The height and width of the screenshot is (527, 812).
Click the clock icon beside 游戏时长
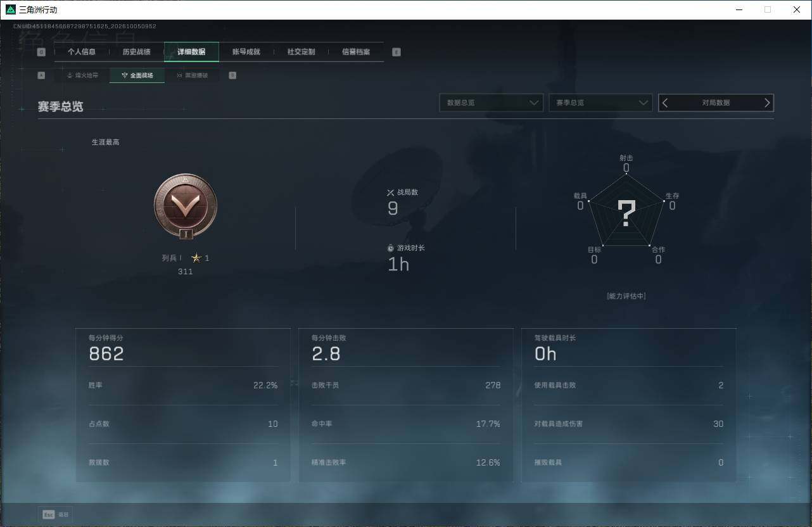tap(391, 248)
